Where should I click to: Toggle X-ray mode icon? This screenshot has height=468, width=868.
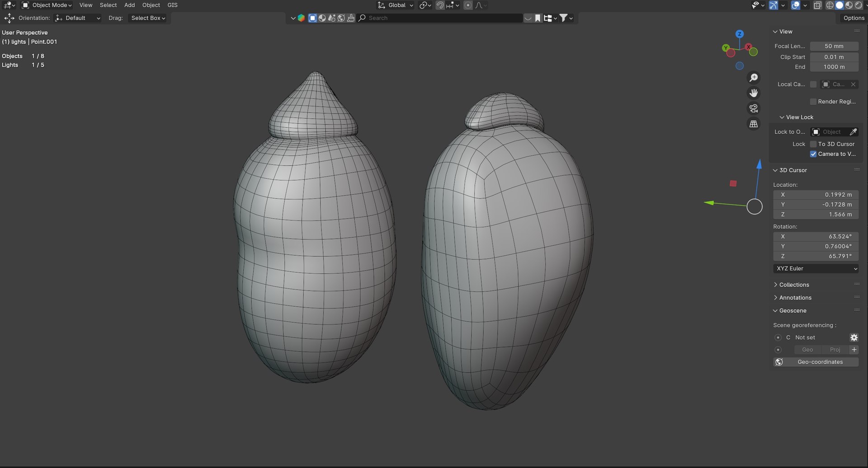point(817,5)
